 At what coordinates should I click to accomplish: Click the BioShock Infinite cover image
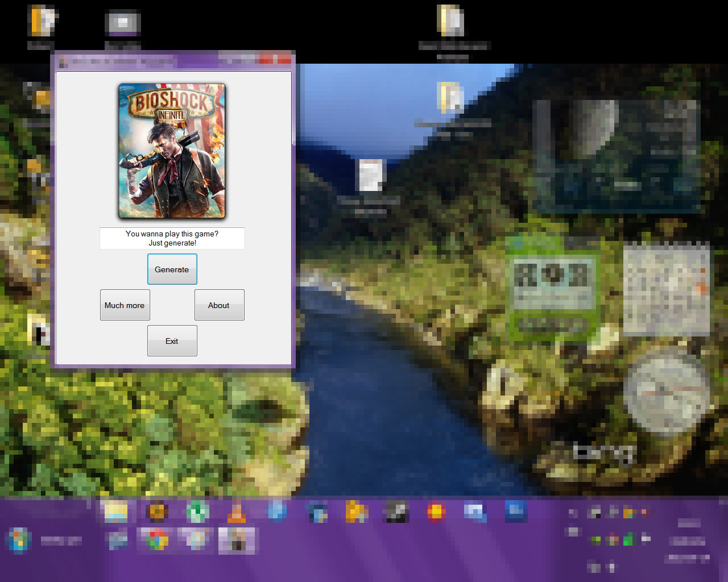172,151
